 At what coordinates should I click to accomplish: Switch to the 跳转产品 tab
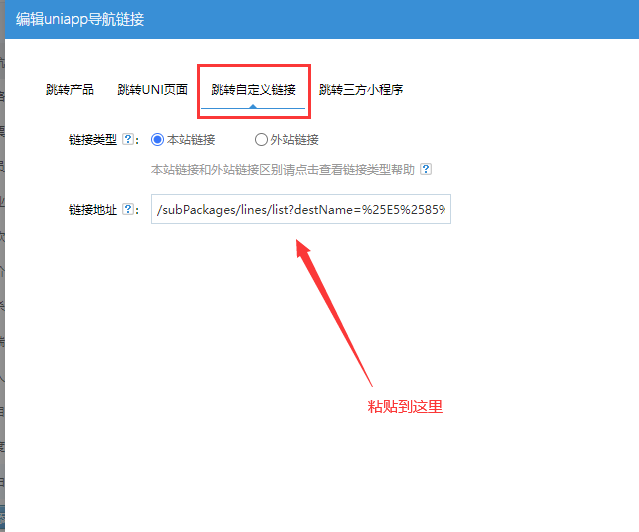[70, 90]
